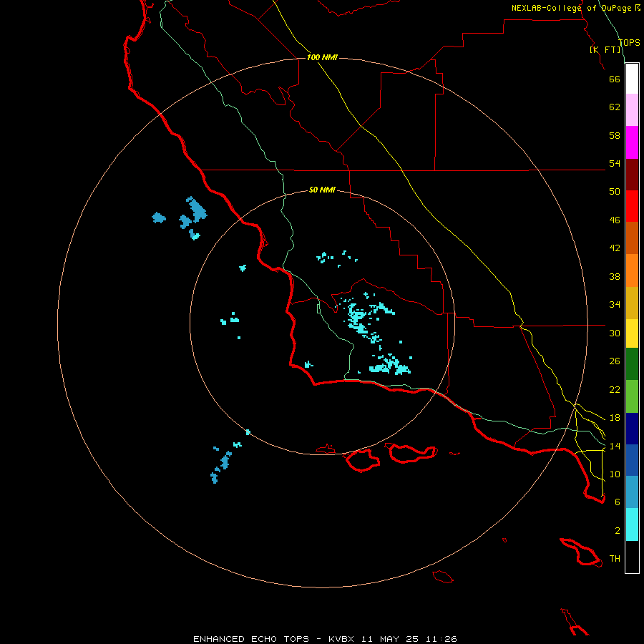Screen dimensions: 644x644
Task: Click the "ENHANCED ECHO TOPS" product title
Action: (x=251, y=639)
